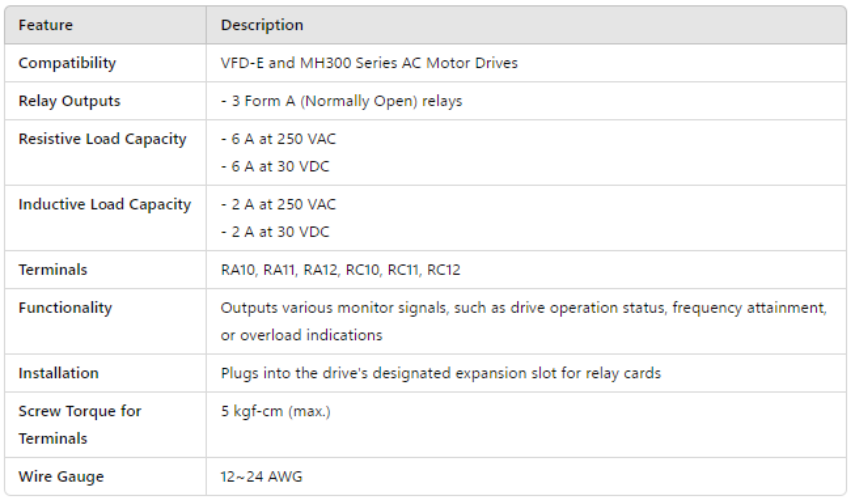Click the expansion slot installation description
855x500 pixels.
[441, 373]
